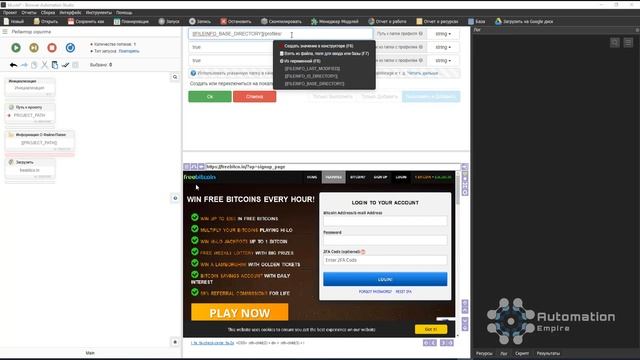Click the FILEINFO_BASE_DIRECTORY profile path field
The width and height of the screenshot is (640, 360).
tap(281, 34)
